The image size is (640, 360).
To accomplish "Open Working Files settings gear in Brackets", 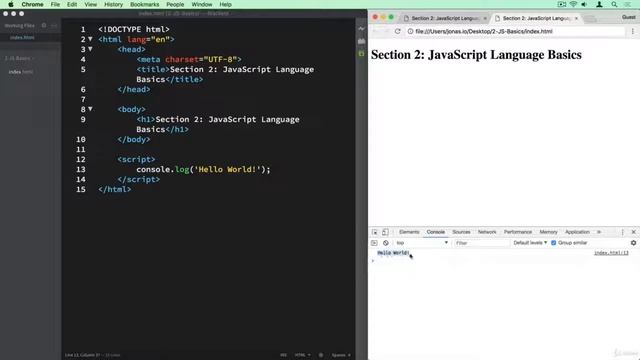I will coord(44,25).
